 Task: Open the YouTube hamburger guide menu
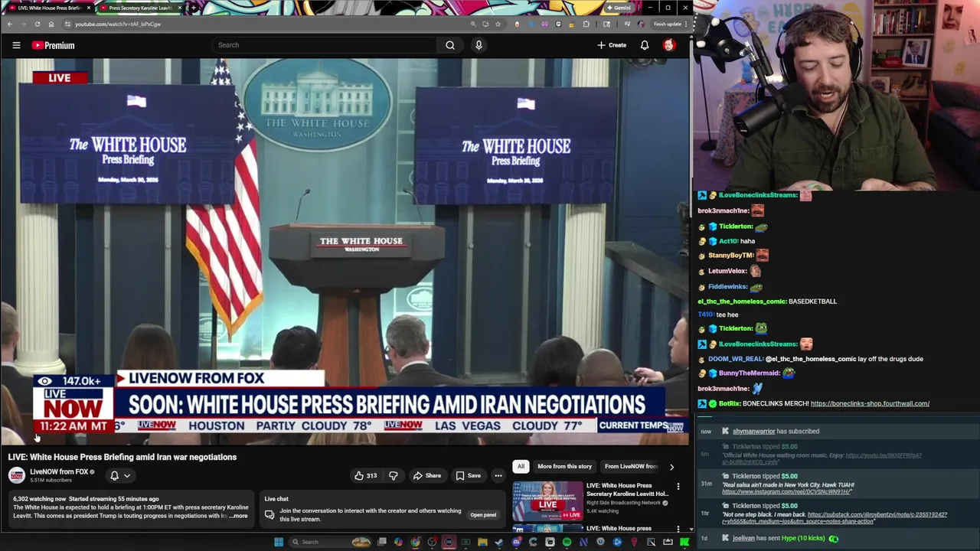16,45
